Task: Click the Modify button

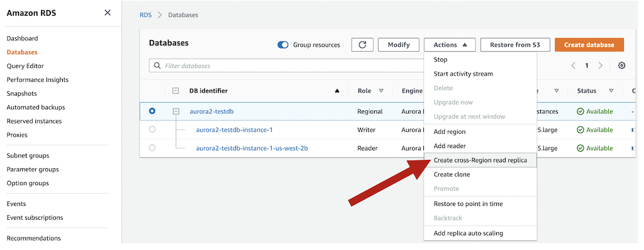Action: [399, 45]
